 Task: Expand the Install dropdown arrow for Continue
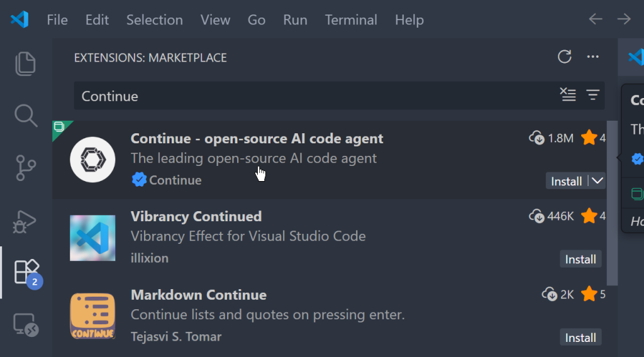597,181
